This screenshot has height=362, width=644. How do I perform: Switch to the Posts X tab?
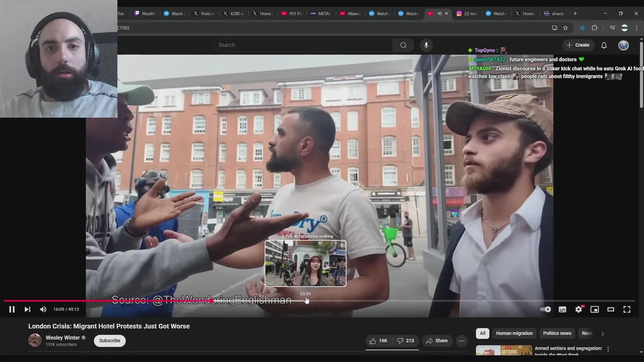[204, 14]
